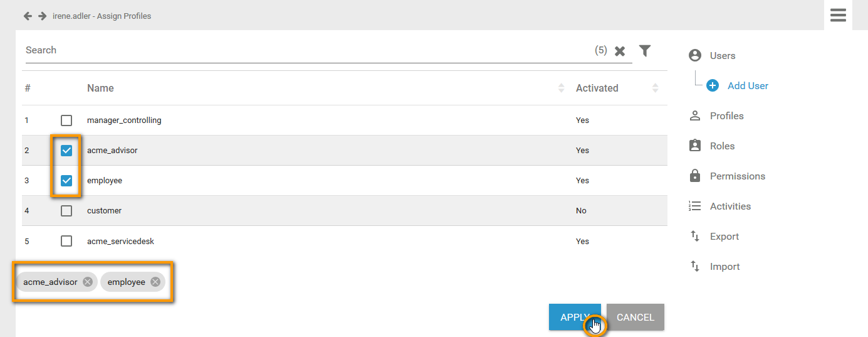Sort by the Activated column arrows
This screenshot has width=868, height=337.
click(655, 88)
